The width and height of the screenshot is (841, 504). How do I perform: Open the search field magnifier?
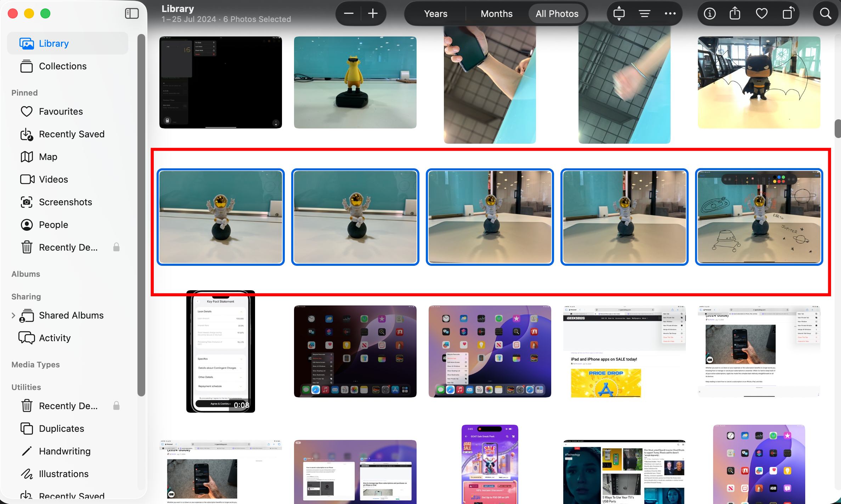(825, 14)
